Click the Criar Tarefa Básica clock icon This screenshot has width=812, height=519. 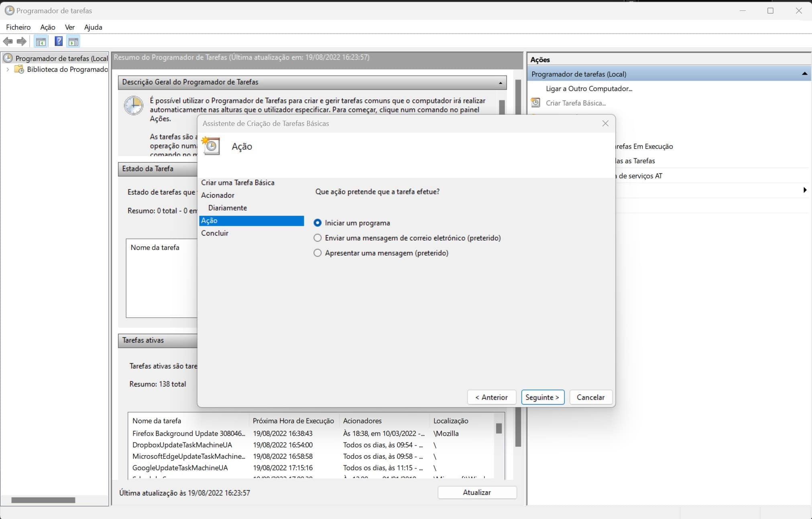tap(535, 103)
